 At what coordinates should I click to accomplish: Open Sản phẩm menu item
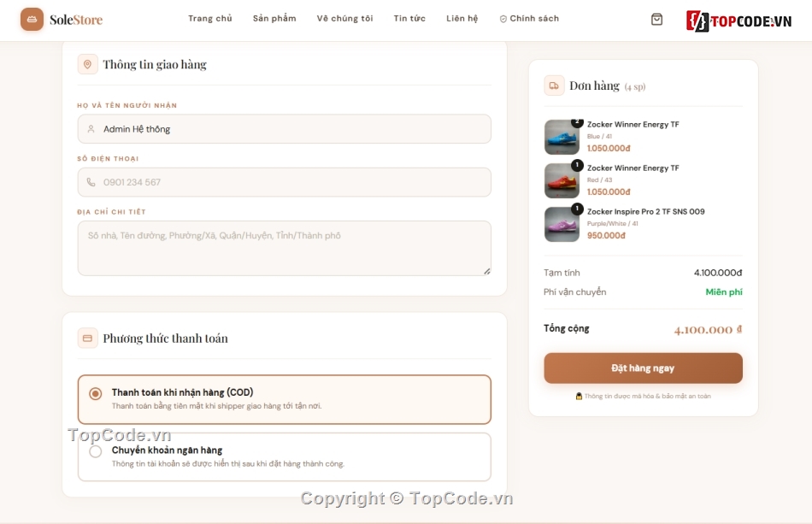point(274,19)
